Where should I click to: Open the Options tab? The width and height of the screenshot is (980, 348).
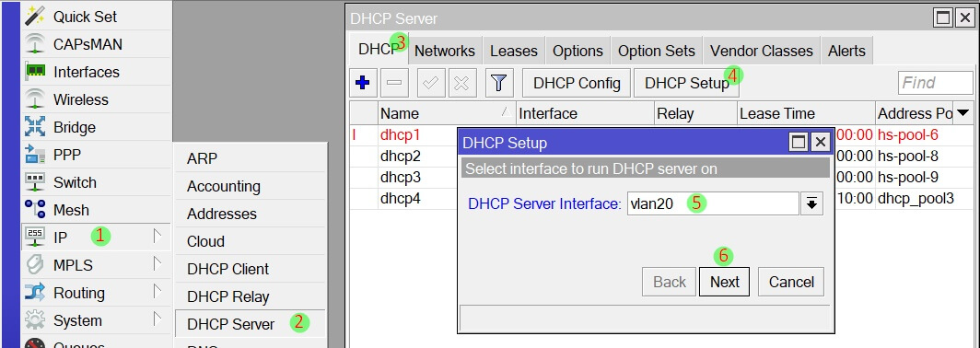coord(577,51)
